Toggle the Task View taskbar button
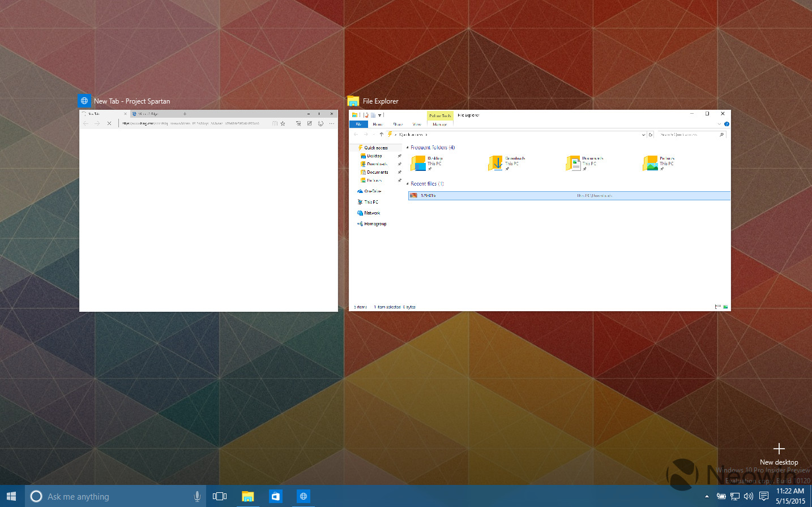 [220, 496]
